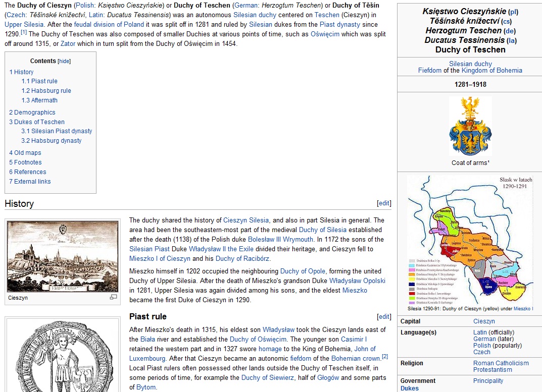
Task: Open the capital 'Cieszyn' infobox link
Action: tap(484, 321)
